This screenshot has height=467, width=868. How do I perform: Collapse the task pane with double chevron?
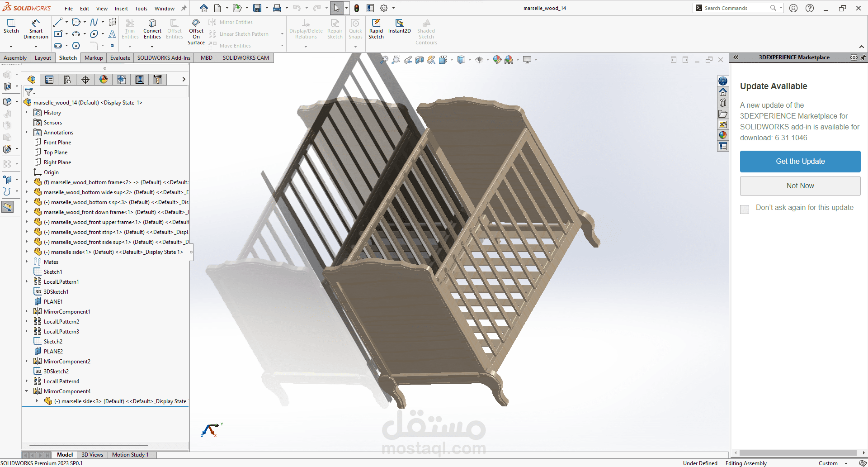click(x=736, y=57)
